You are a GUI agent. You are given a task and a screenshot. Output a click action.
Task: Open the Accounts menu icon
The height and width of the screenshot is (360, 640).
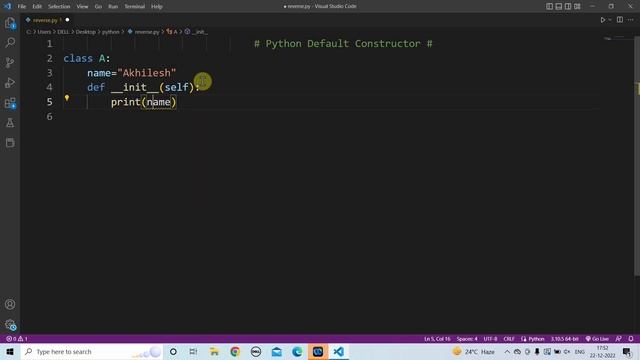(x=10, y=304)
